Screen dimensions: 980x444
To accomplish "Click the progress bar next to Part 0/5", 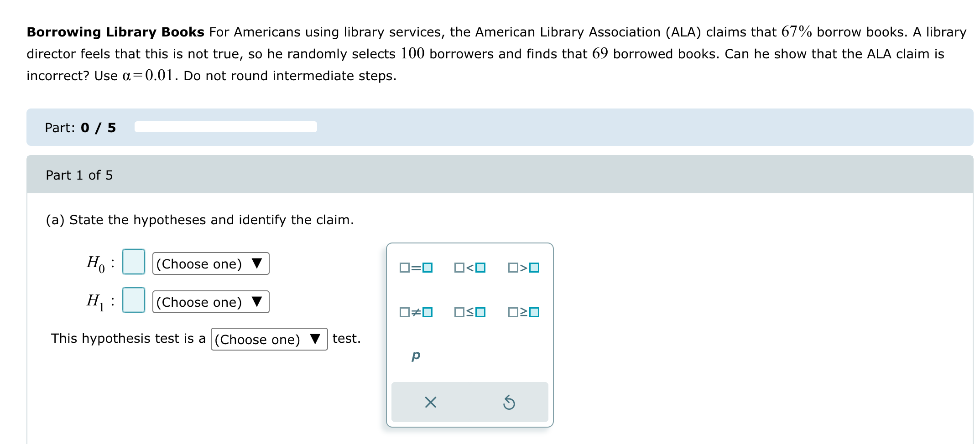I will (x=225, y=128).
